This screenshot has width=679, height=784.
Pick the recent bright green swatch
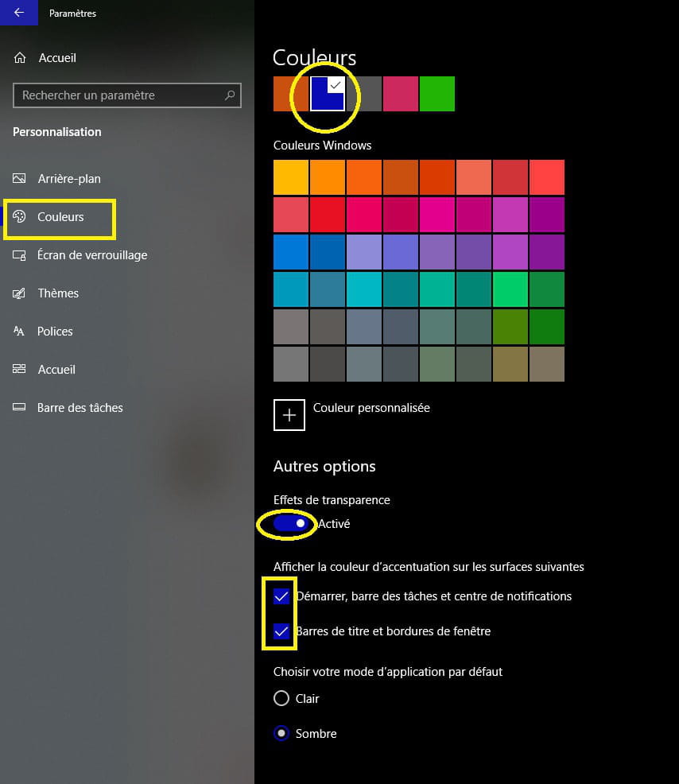(437, 94)
